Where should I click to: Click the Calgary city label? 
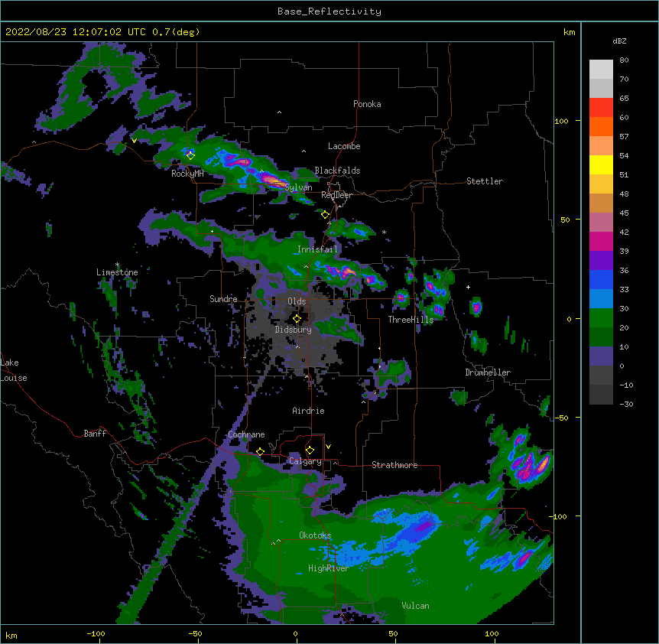click(306, 461)
